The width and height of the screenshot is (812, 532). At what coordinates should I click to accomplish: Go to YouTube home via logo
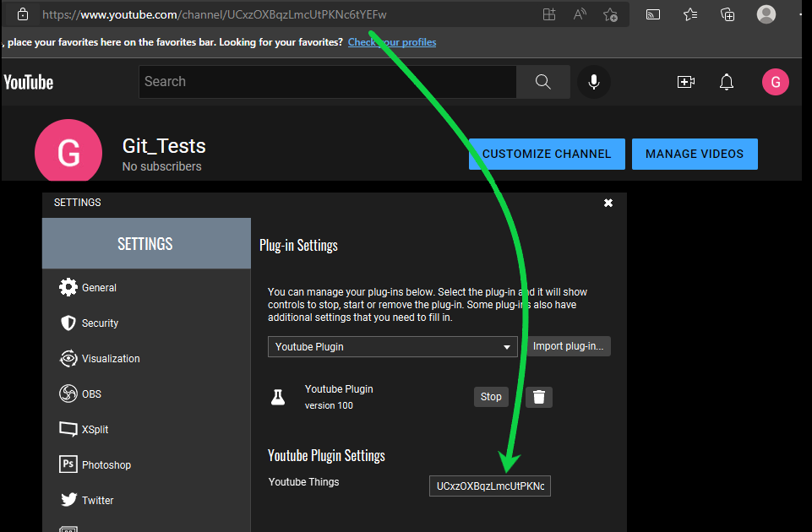coord(29,82)
